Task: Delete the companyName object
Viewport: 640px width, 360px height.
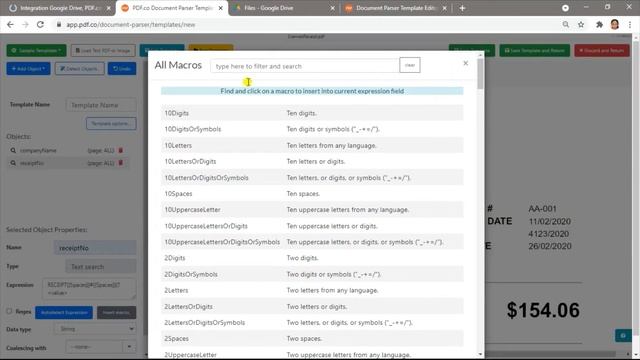Action: tap(121, 150)
